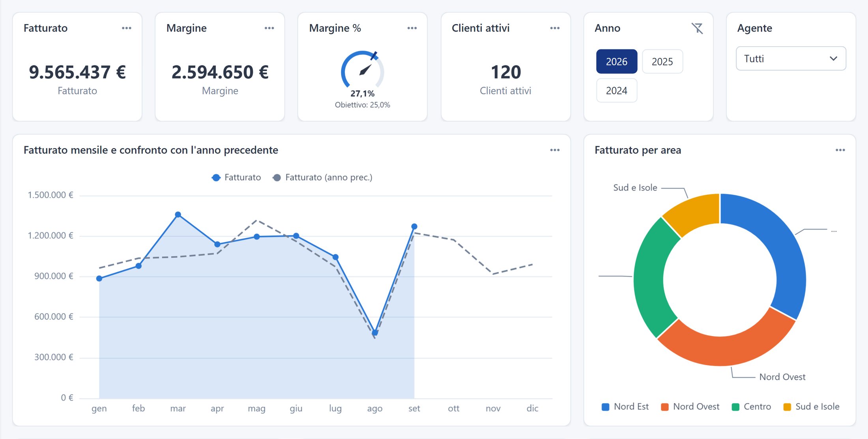Click the chart title about anno precedente
Screen dimensions: 868x439
click(151, 150)
